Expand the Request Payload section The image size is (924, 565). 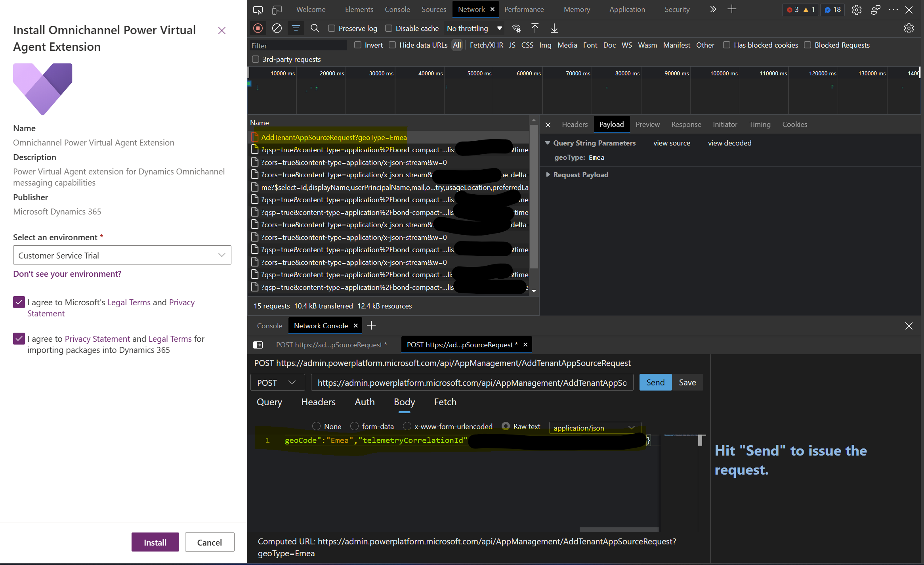click(x=548, y=174)
